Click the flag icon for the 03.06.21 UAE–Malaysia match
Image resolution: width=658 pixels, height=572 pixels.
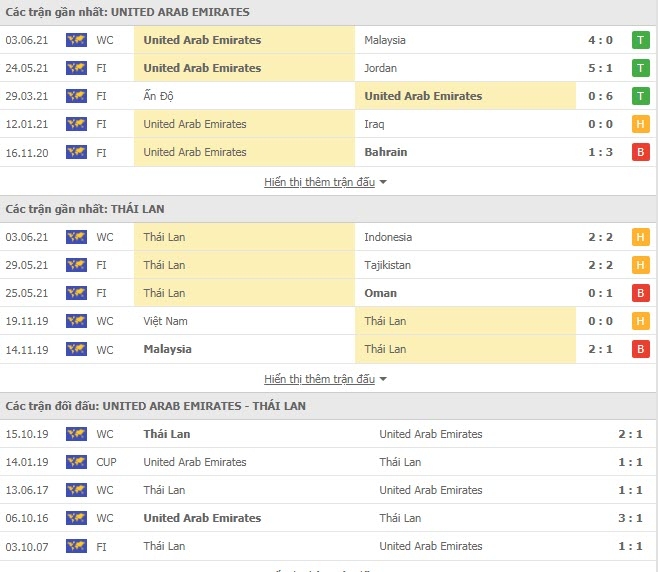coord(76,40)
